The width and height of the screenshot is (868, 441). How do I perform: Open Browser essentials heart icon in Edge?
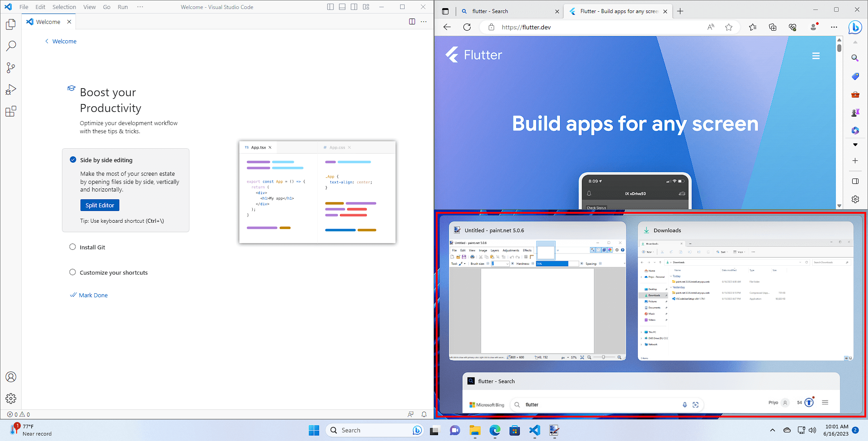[x=793, y=27]
